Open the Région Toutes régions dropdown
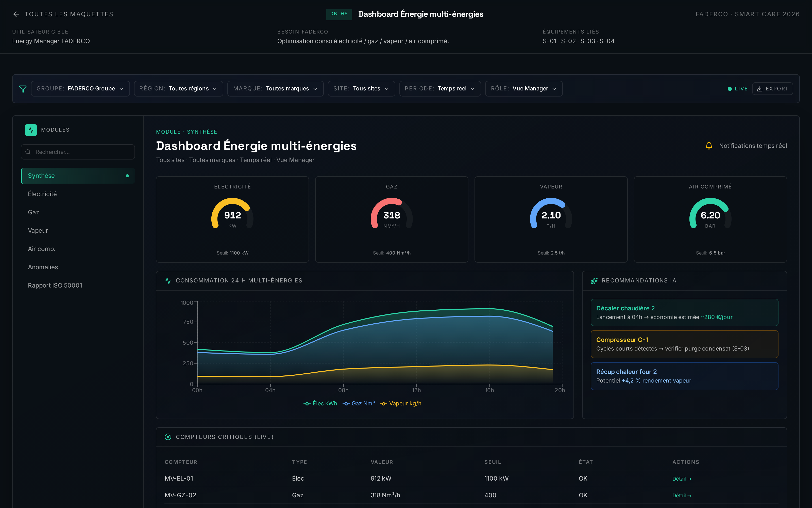This screenshot has height=508, width=812. coord(178,89)
